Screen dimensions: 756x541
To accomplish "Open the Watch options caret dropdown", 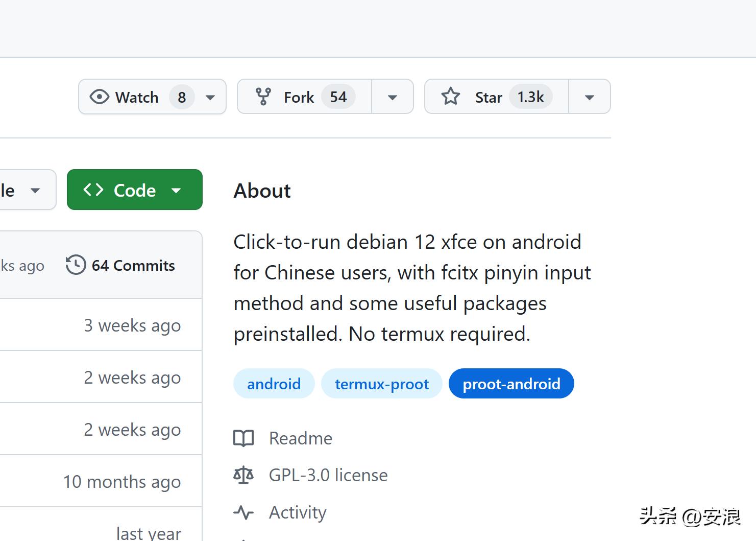I will pyautogui.click(x=210, y=97).
